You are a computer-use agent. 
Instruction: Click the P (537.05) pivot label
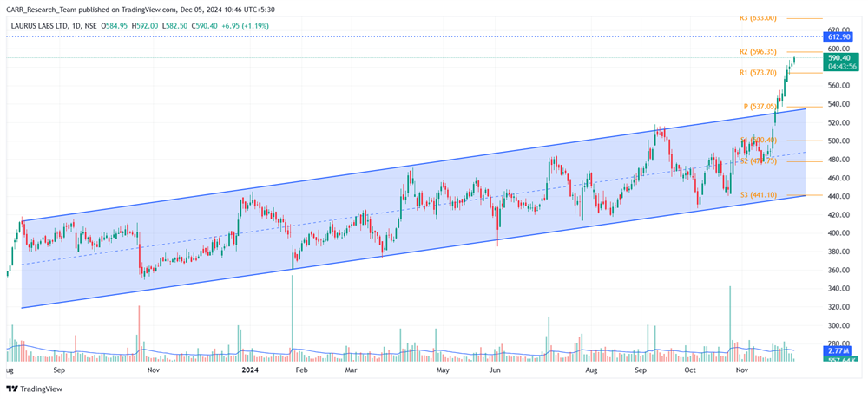(761, 106)
